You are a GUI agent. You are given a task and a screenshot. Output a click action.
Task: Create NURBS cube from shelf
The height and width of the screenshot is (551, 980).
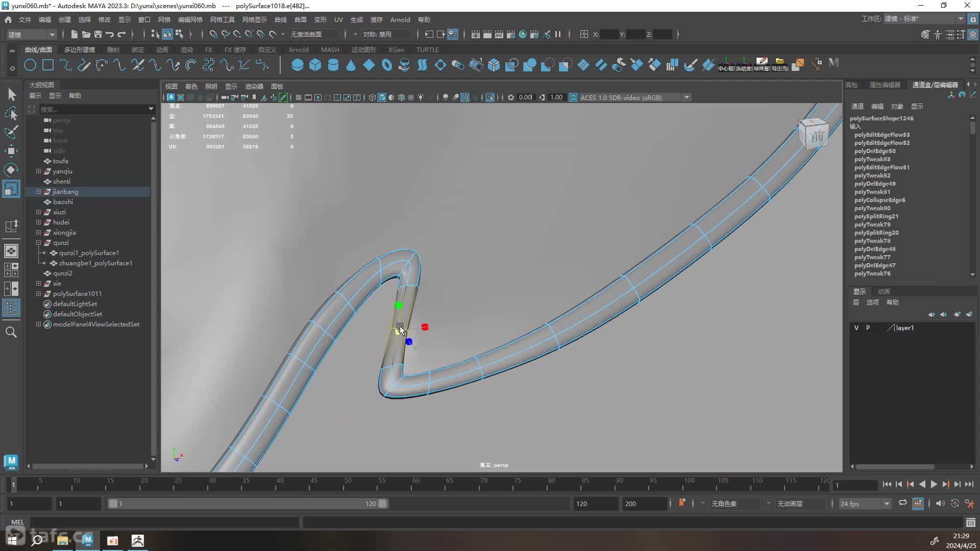pos(315,65)
